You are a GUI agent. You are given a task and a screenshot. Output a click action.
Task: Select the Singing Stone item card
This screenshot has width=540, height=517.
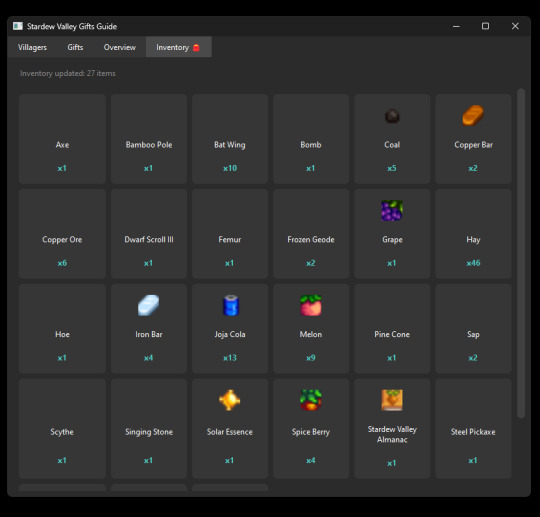tap(149, 428)
